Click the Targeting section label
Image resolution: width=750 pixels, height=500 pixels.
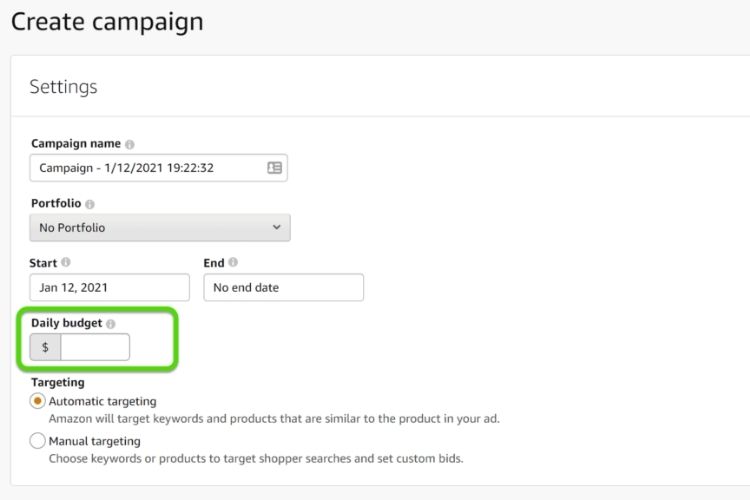(x=58, y=382)
